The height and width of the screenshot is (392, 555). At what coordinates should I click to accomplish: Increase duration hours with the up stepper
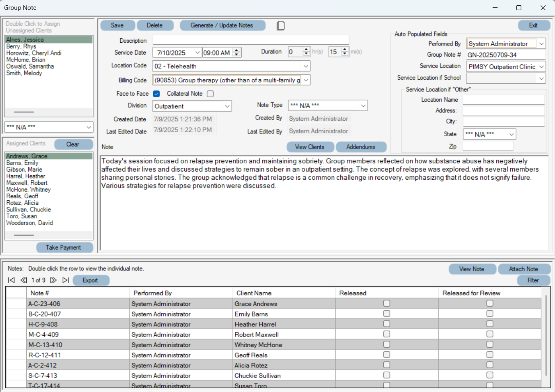click(306, 49)
